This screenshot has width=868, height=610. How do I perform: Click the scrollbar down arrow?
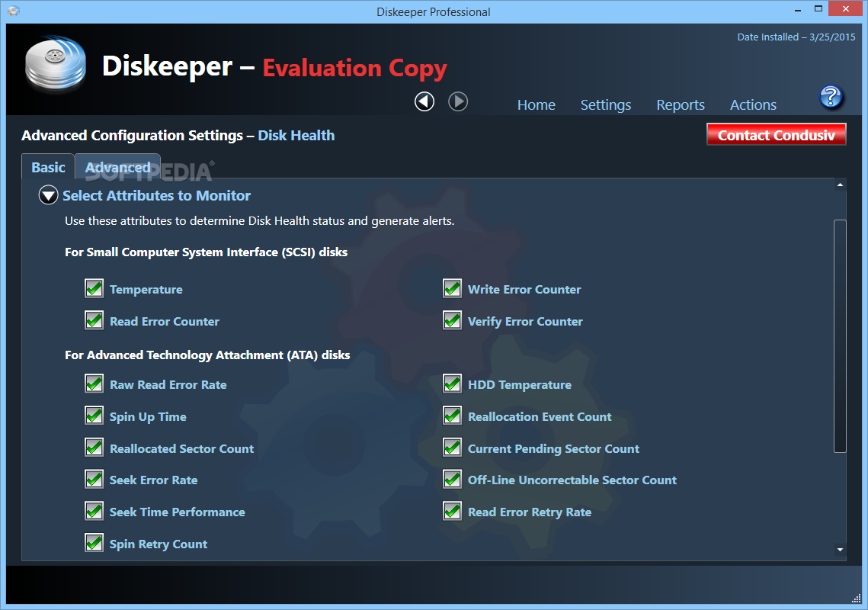click(840, 550)
